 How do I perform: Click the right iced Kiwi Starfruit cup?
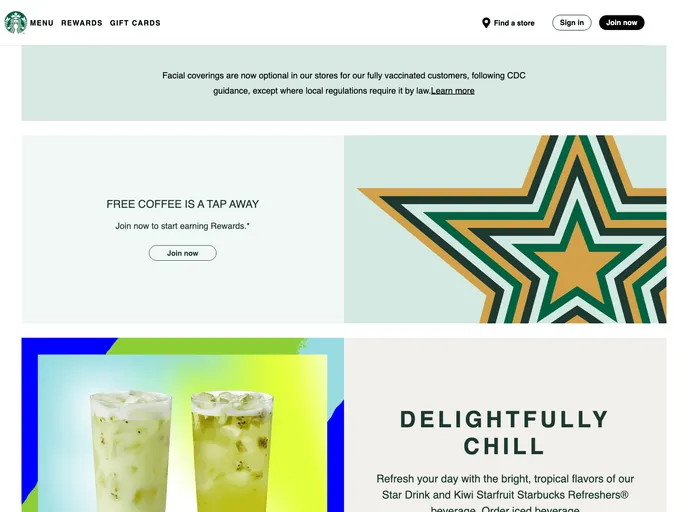[233, 452]
